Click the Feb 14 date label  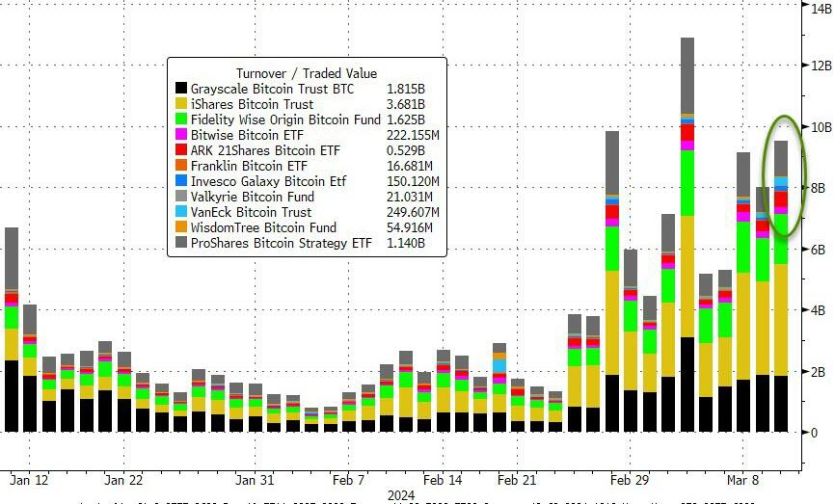pyautogui.click(x=443, y=480)
